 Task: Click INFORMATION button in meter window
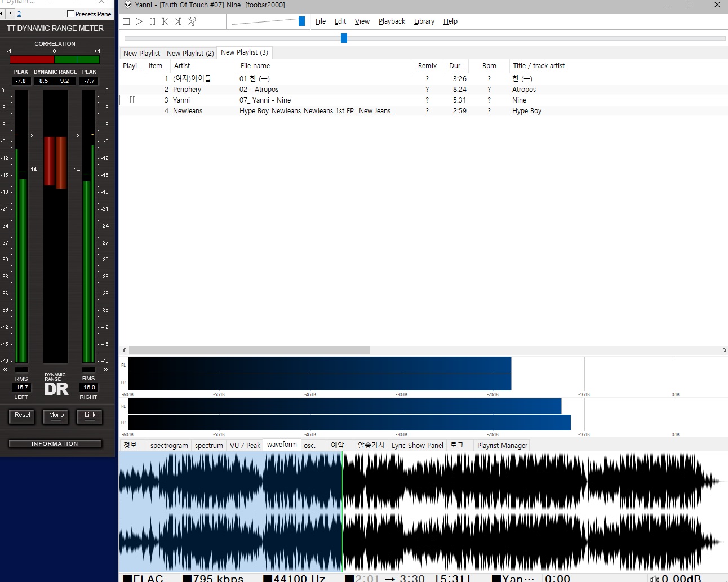55,444
